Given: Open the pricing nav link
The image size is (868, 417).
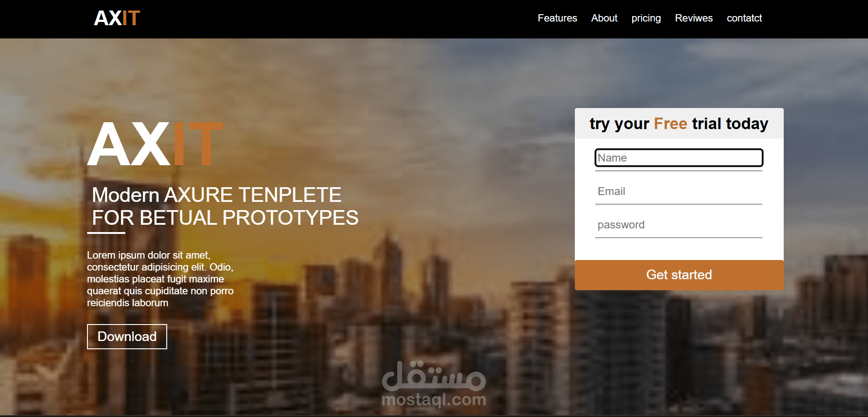Looking at the screenshot, I should click(x=646, y=18).
